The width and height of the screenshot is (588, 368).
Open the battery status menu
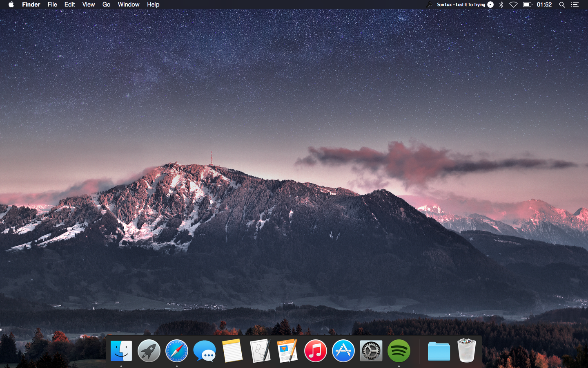point(528,4)
